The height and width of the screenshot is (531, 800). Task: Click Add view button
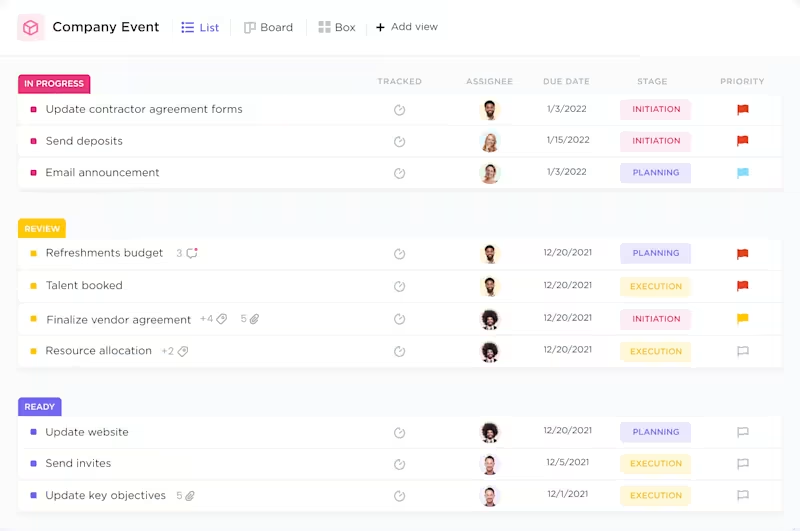[x=407, y=27]
